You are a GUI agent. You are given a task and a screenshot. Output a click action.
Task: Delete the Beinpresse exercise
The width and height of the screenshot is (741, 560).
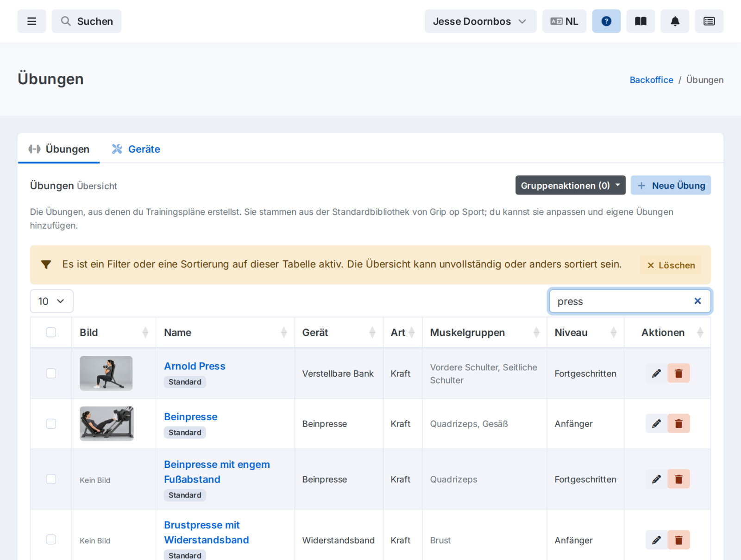pyautogui.click(x=678, y=423)
